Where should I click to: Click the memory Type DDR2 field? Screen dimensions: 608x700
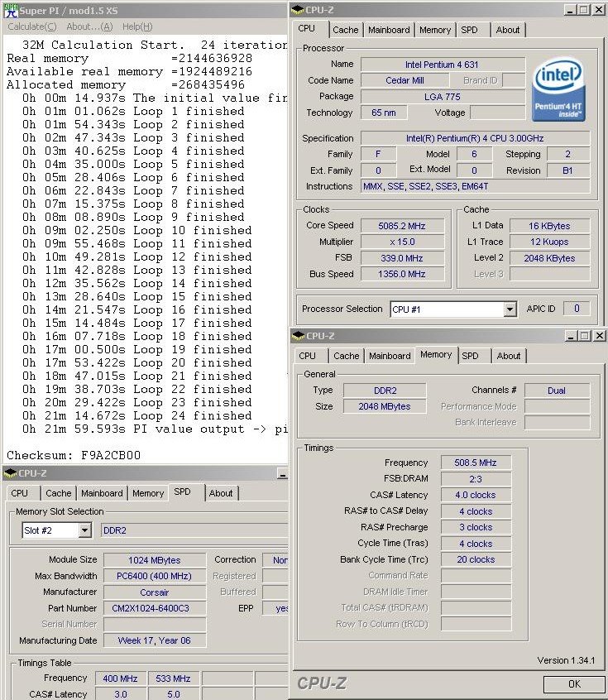coord(385,391)
